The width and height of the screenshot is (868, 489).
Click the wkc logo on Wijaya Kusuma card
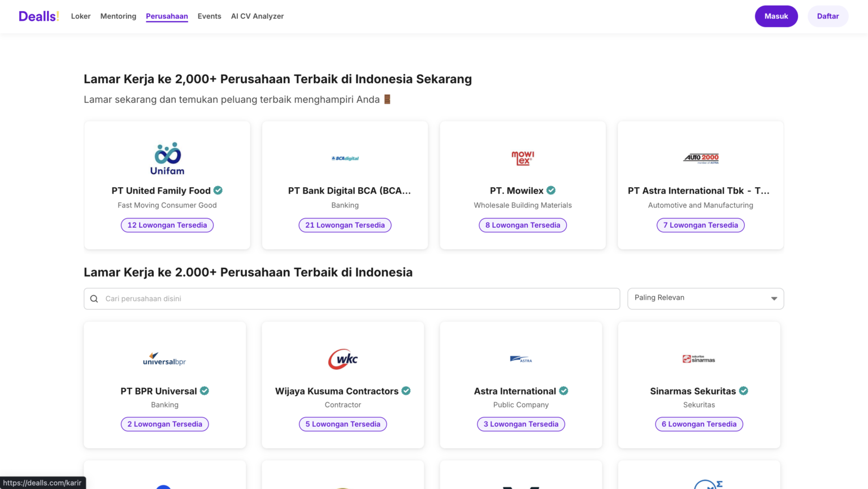pyautogui.click(x=342, y=358)
